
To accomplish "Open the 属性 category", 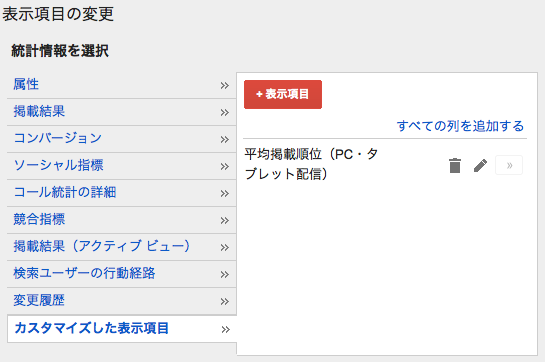I will click(x=122, y=85).
